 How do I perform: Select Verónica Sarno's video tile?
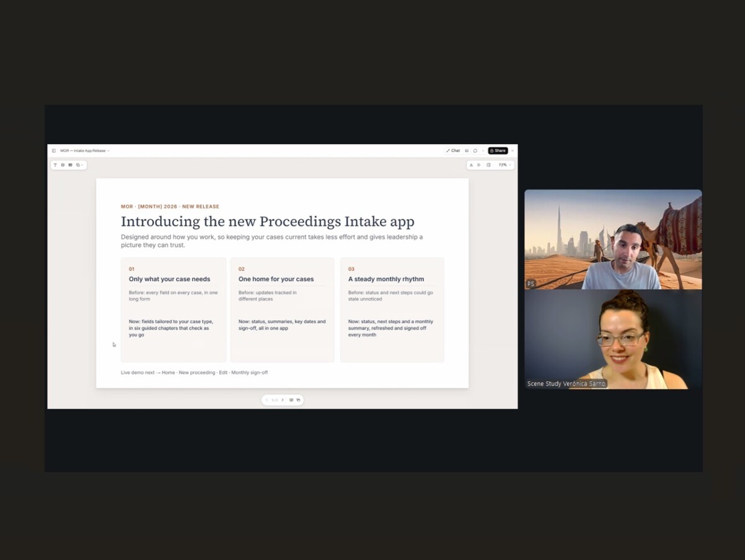613,339
